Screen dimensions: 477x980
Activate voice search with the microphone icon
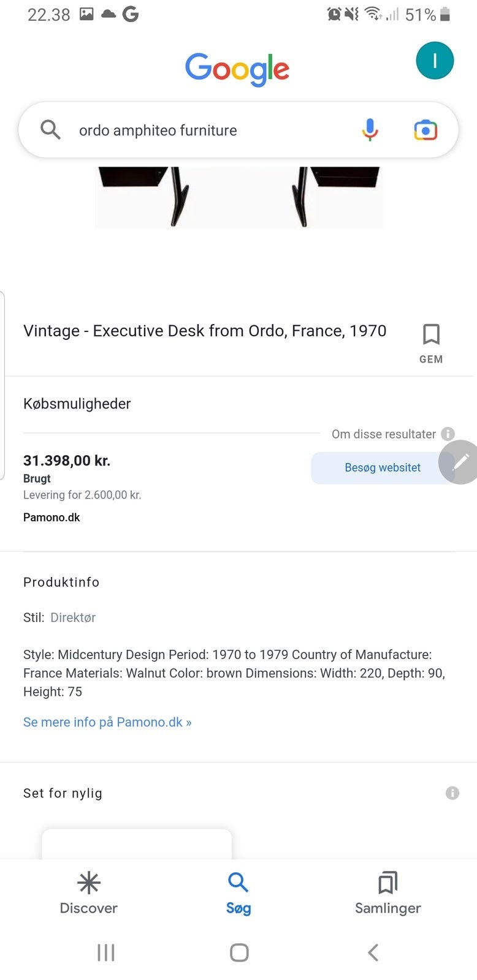(x=370, y=130)
